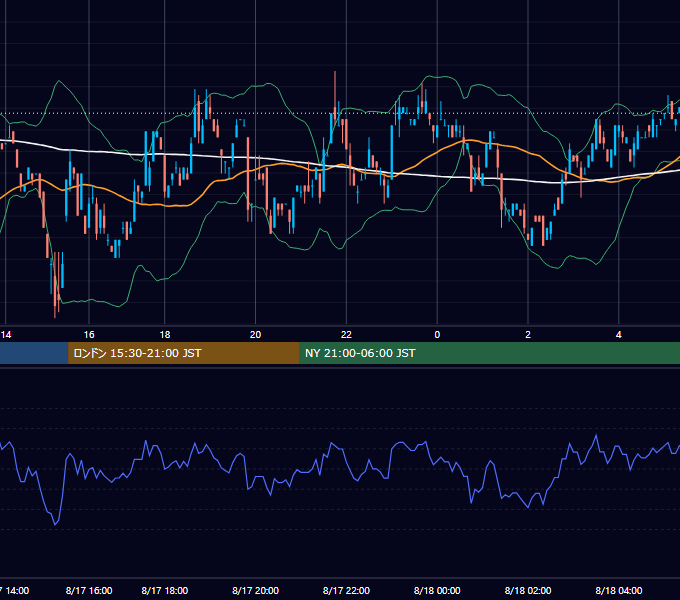Select the 18 hour axis label
This screenshot has width=680, height=600.
pyautogui.click(x=165, y=335)
